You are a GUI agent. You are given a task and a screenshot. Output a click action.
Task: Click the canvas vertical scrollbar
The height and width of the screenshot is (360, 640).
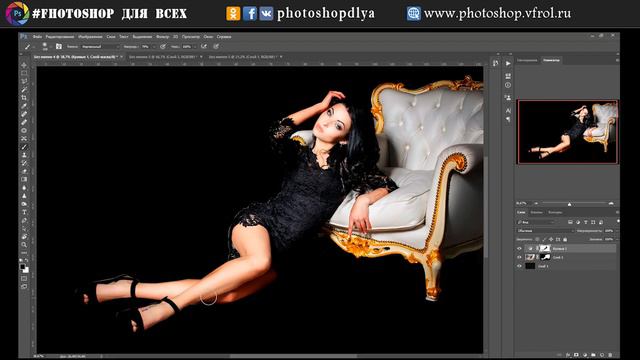(486, 207)
